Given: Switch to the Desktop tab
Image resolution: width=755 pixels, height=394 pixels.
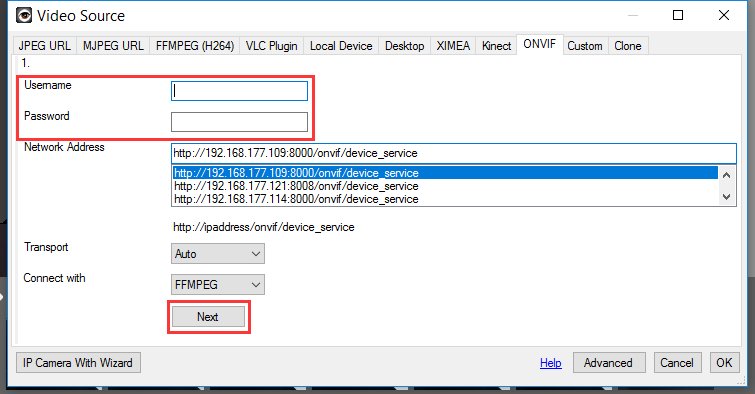Looking at the screenshot, I should click(404, 46).
